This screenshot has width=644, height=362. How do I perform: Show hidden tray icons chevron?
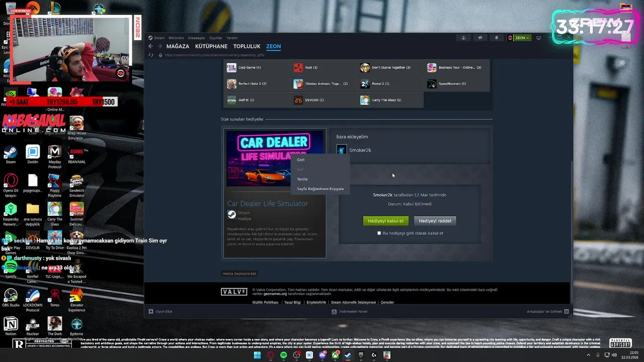coord(588,355)
